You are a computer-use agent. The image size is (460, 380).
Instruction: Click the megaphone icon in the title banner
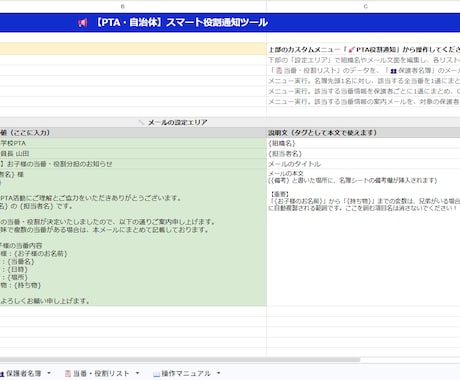click(x=83, y=23)
